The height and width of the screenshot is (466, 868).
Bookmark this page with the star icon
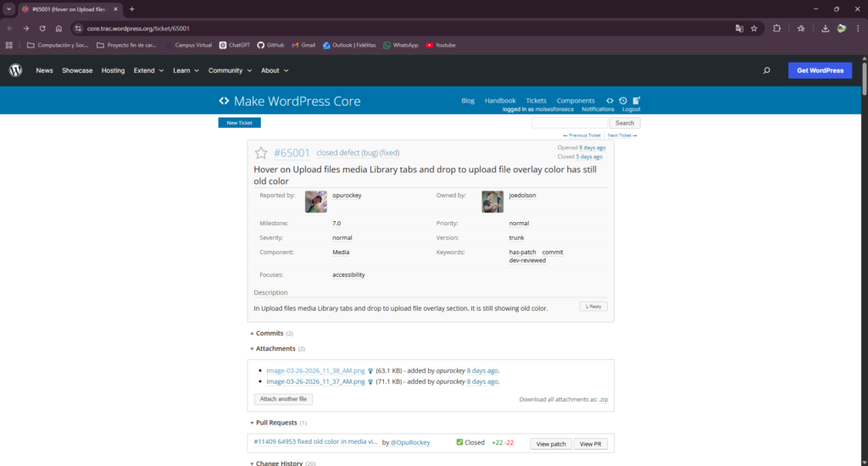[754, 28]
